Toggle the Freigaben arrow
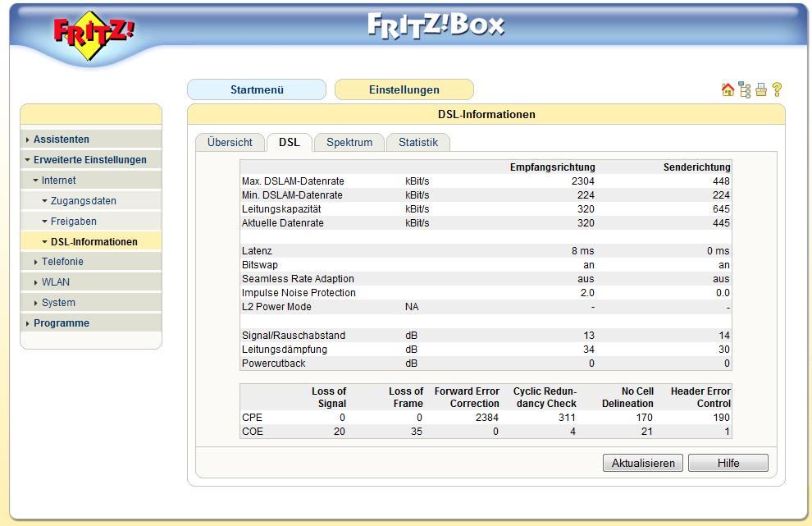812x526 pixels. (44, 222)
